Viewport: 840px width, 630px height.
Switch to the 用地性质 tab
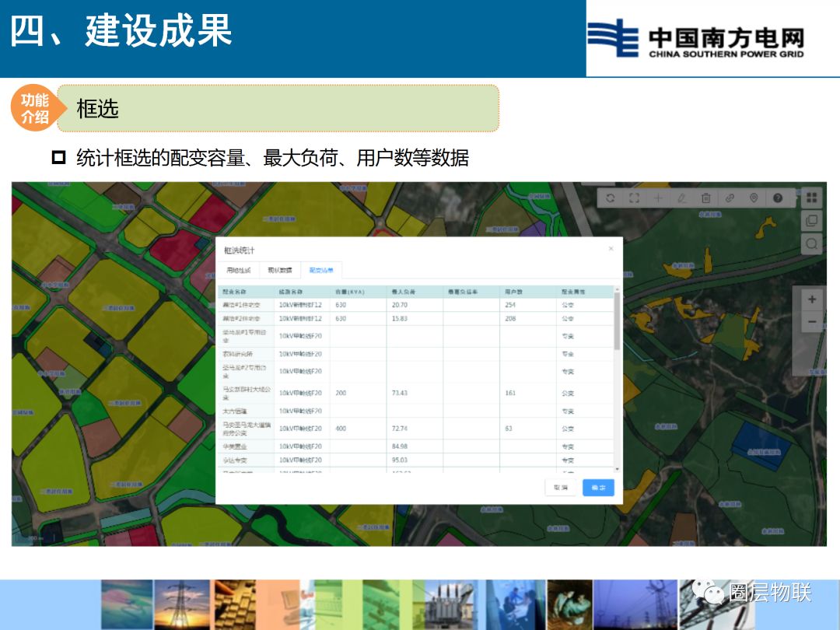239,270
